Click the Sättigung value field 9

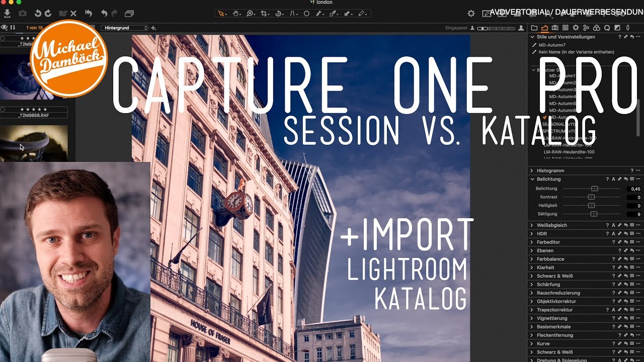[x=634, y=214]
